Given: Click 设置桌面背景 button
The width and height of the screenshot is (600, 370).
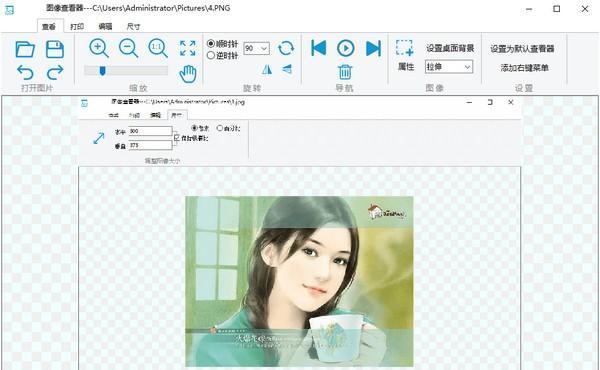Looking at the screenshot, I should (x=450, y=48).
